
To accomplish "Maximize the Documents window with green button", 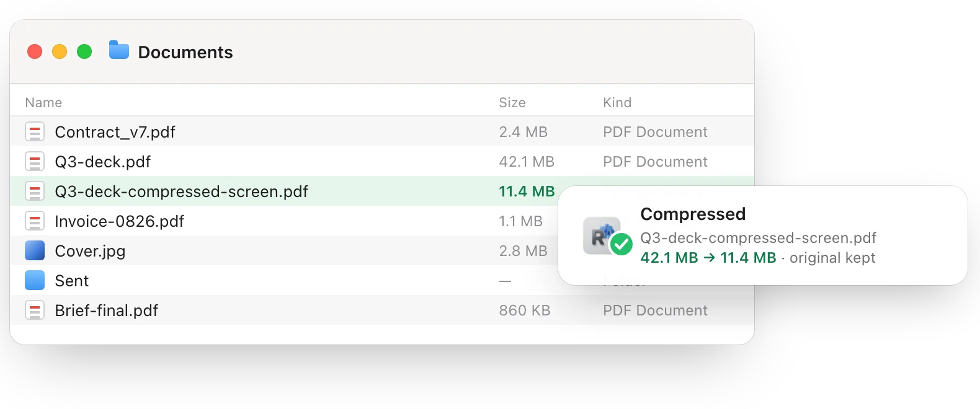I will 84,51.
